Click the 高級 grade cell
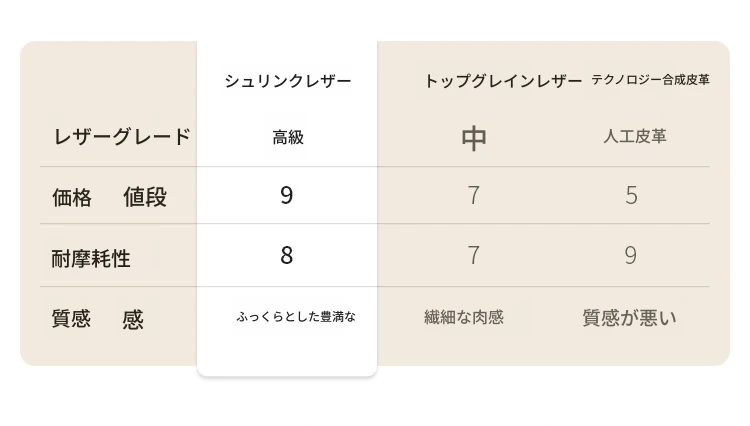Image resolution: width=750 pixels, height=426 pixels. pyautogui.click(x=288, y=138)
